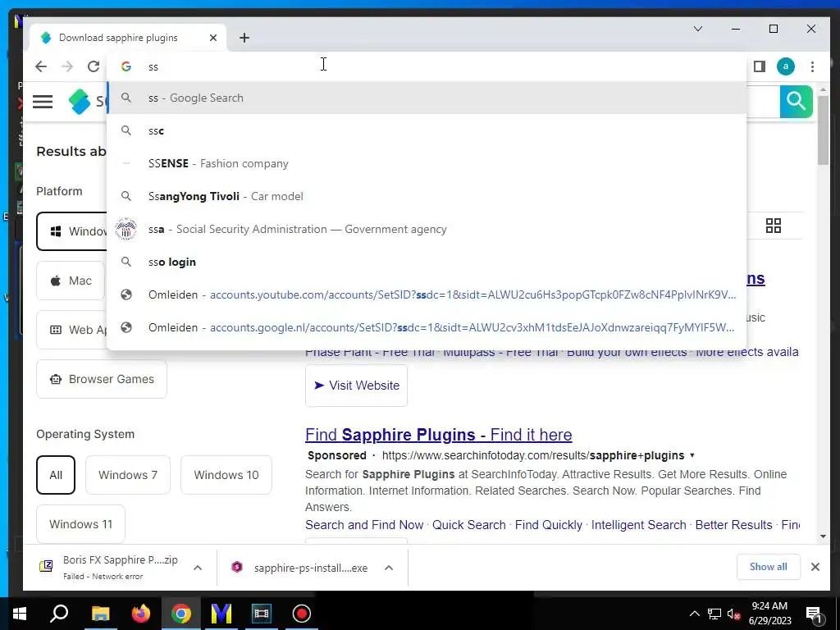This screenshot has width=840, height=630.
Task: Open the tab search chevron menu
Action: (x=698, y=29)
